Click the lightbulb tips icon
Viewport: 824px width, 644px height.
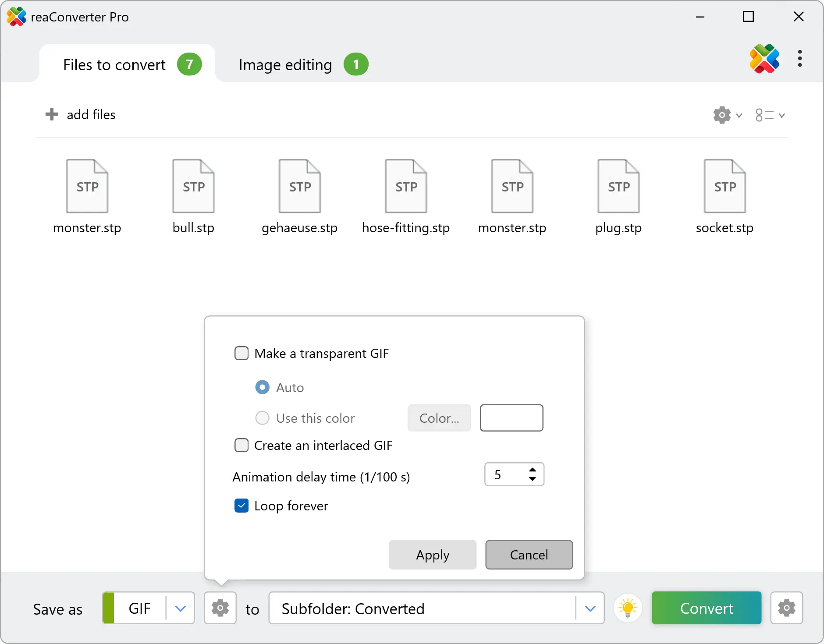(628, 608)
